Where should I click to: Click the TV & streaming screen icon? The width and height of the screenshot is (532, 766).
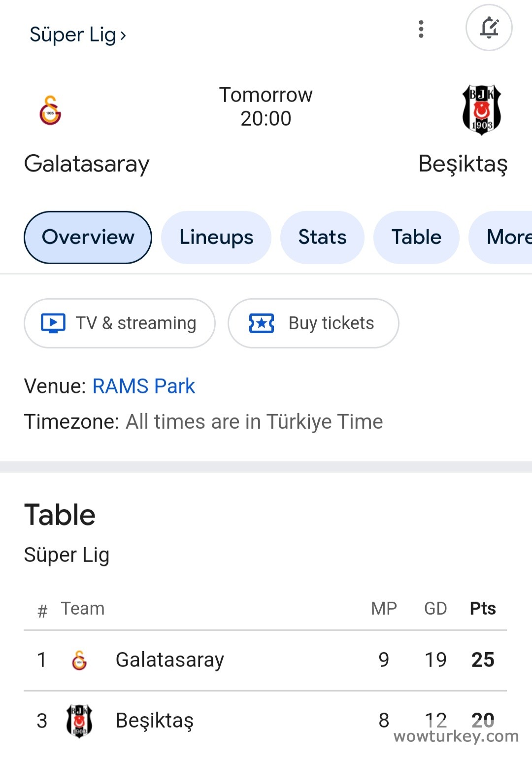pos(53,323)
